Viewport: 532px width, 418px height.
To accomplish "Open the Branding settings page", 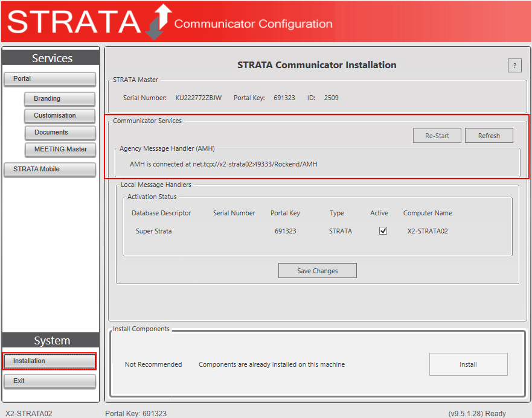I will coord(60,99).
